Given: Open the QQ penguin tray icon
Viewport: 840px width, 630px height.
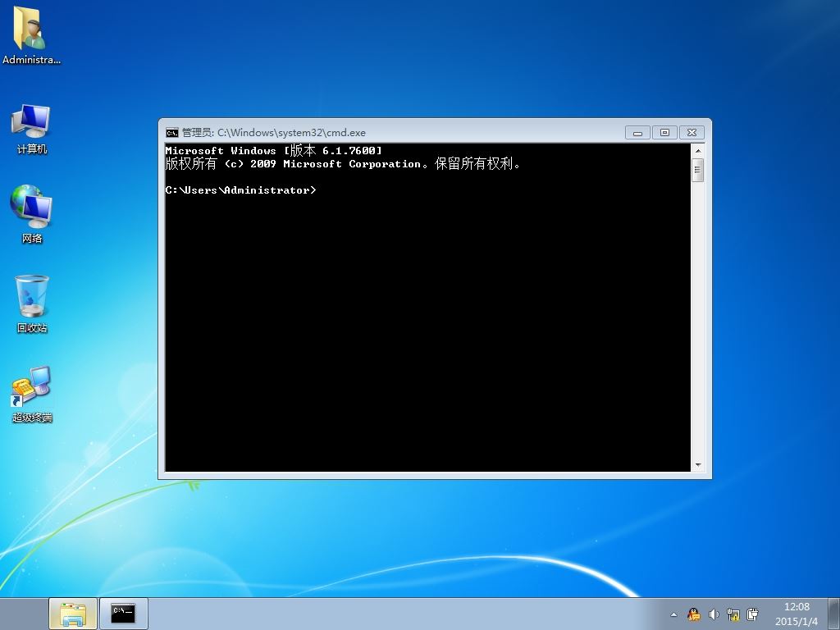Looking at the screenshot, I should (x=693, y=614).
